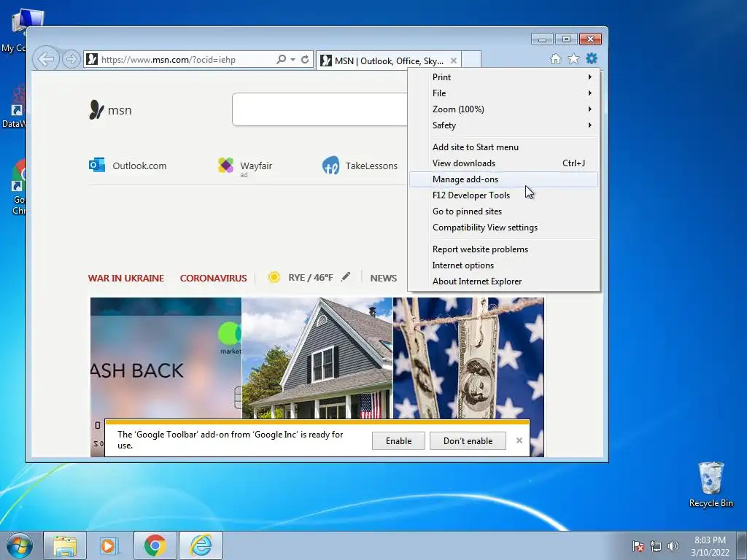The height and width of the screenshot is (560, 747).
Task: Select View downloads menu entry
Action: (503, 163)
